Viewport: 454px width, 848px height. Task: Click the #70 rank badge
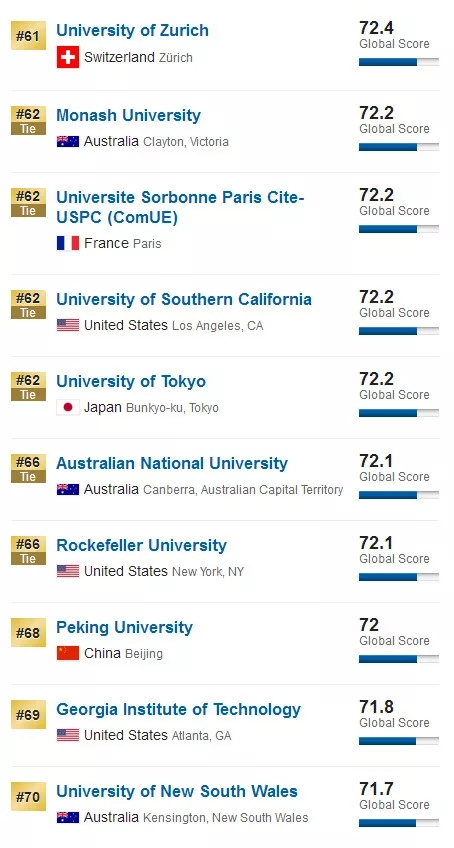pyautogui.click(x=28, y=797)
